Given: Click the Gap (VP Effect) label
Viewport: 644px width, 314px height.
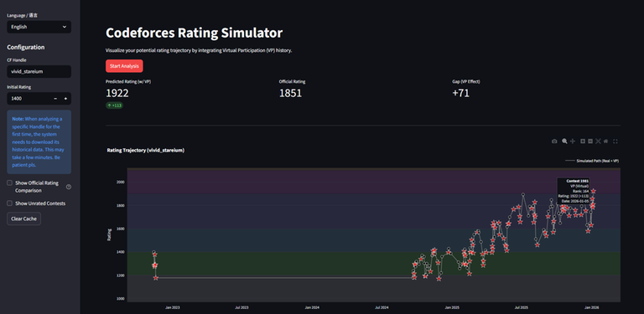Looking at the screenshot, I should 466,81.
